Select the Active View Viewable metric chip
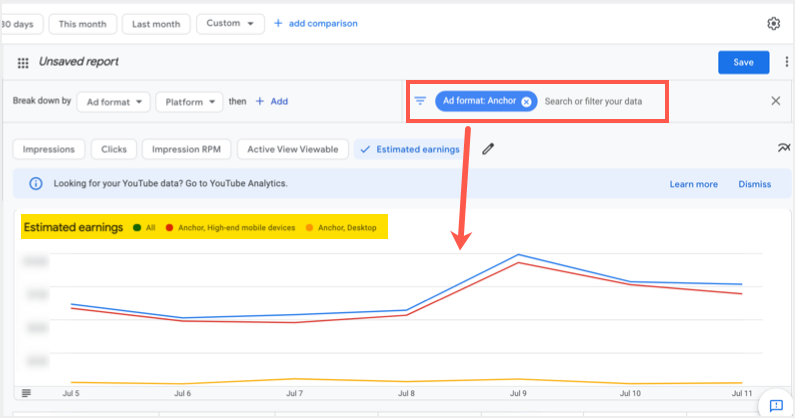The image size is (795, 418). pos(293,149)
